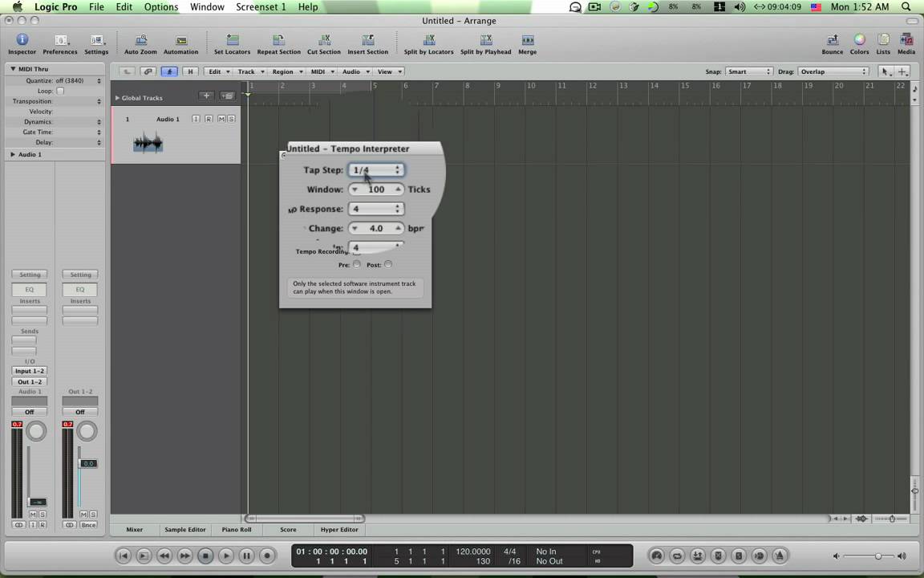Image resolution: width=924 pixels, height=578 pixels.
Task: Switch to the Mixer tab
Action: coord(135,530)
